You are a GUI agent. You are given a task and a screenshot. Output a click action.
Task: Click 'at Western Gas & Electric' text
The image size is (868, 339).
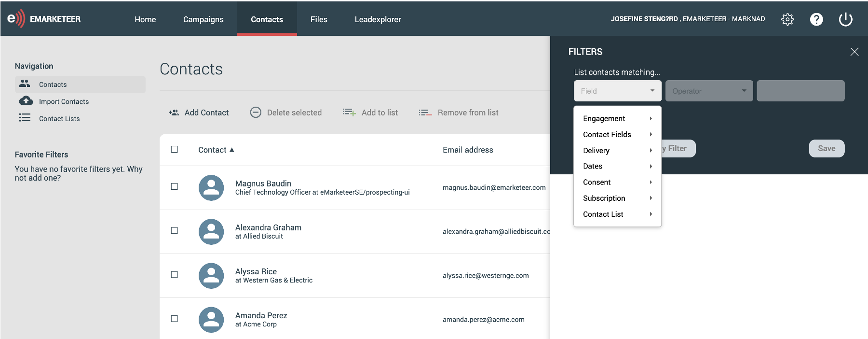(274, 280)
